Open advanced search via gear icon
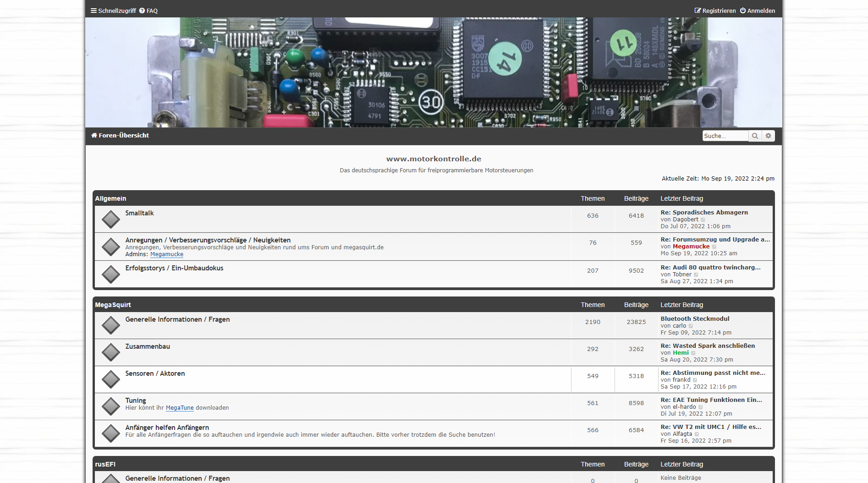The width and height of the screenshot is (868, 483). [x=769, y=136]
